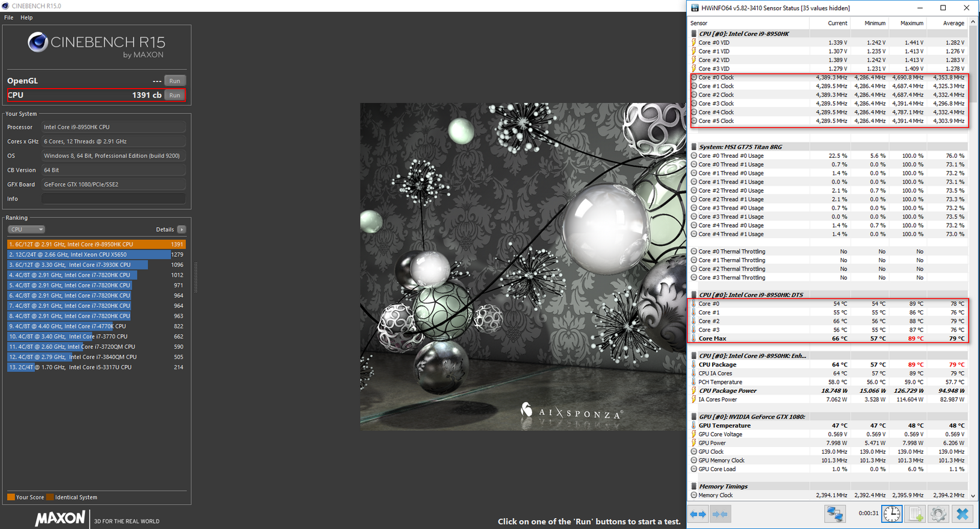Click the voltage icon beside Core #0 VID
The height and width of the screenshot is (529, 980).
coord(693,43)
